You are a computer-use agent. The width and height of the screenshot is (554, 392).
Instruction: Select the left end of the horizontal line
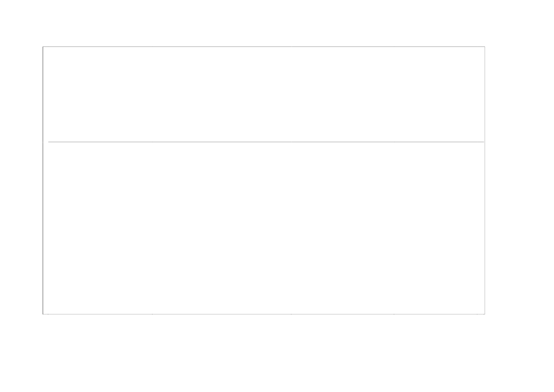[48, 142]
